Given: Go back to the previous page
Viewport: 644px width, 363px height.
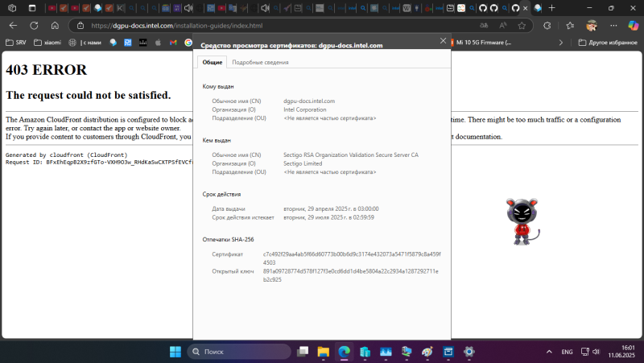Looking at the screenshot, I should pos(13,26).
